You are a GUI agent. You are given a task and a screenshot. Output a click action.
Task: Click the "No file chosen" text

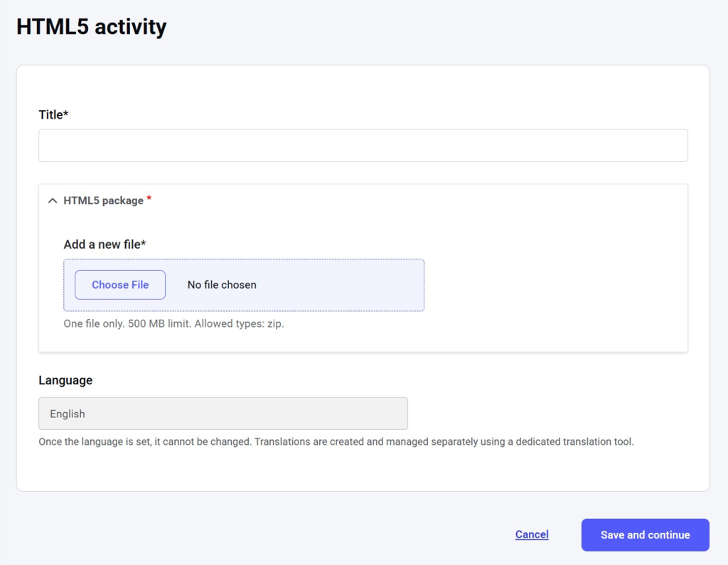[x=222, y=285]
